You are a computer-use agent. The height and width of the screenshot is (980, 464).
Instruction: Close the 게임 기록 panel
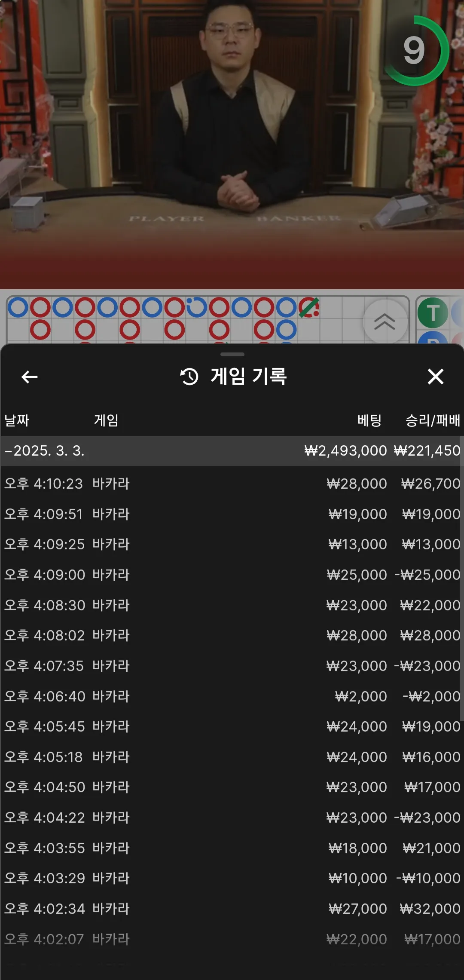(x=435, y=377)
